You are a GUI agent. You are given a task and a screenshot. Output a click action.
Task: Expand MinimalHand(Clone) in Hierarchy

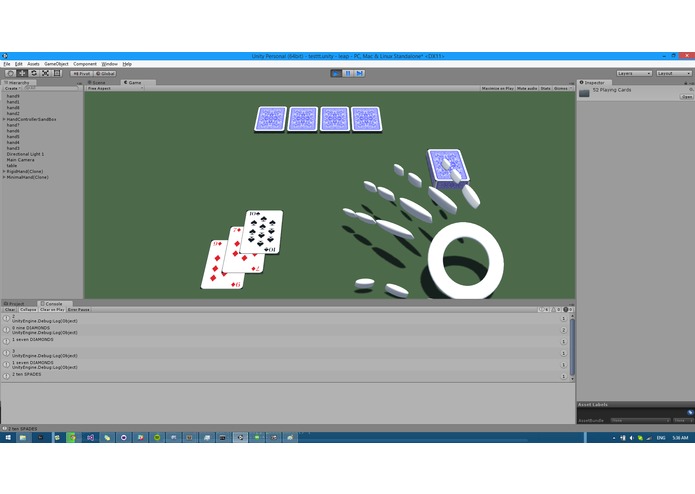(x=4, y=177)
